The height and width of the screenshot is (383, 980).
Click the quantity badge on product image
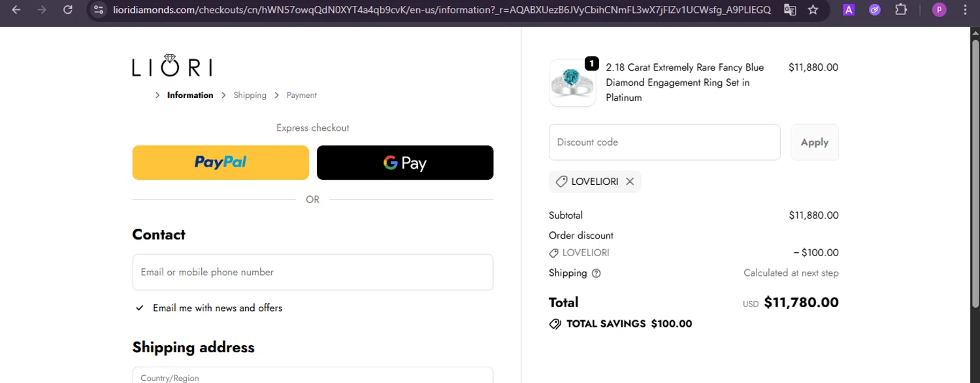click(591, 63)
